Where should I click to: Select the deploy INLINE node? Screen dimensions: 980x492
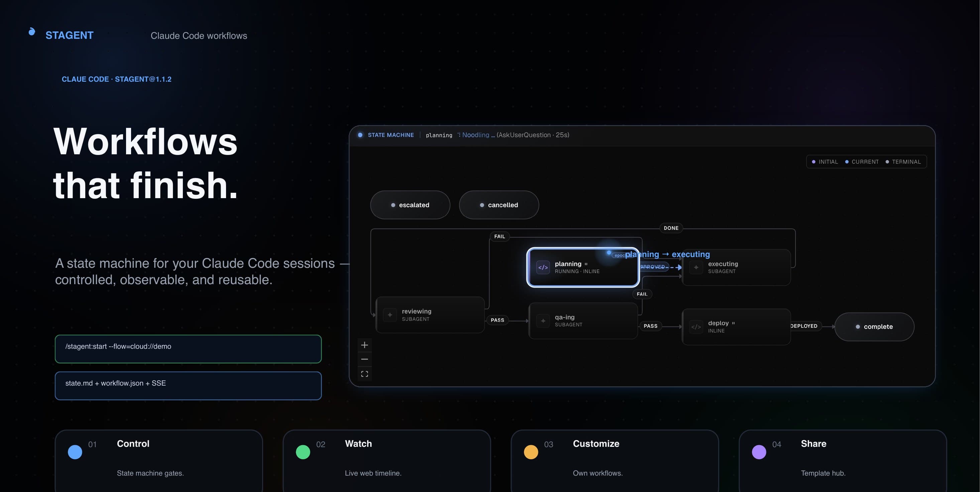[x=737, y=327]
